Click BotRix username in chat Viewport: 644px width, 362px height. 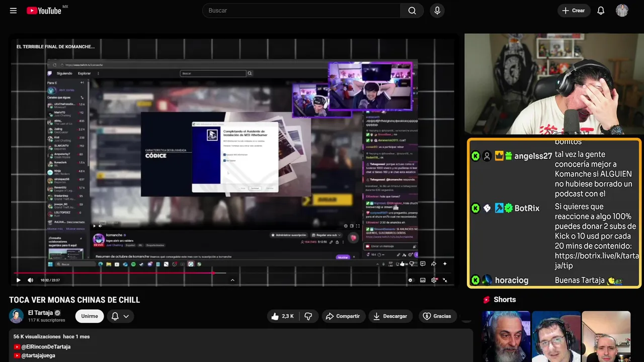pyautogui.click(x=527, y=208)
